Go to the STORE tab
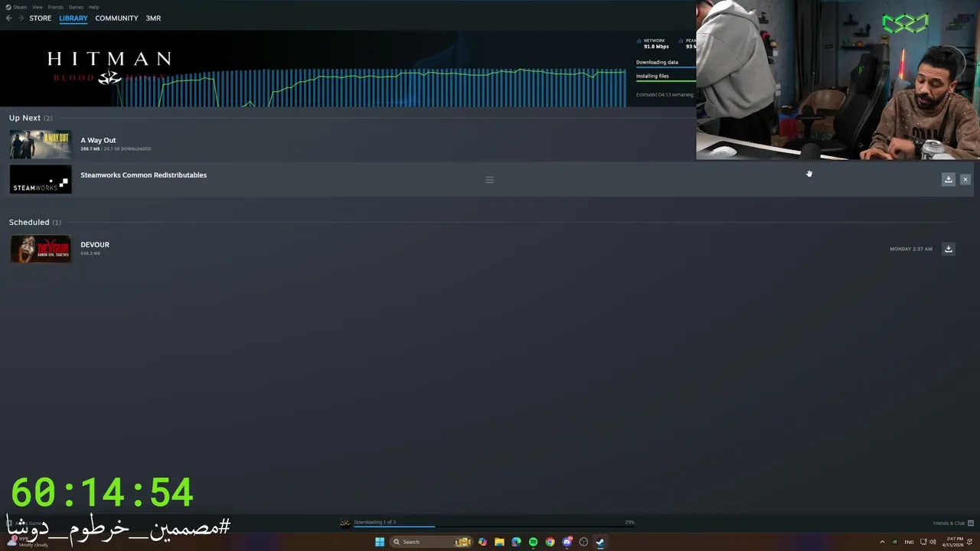This screenshot has height=551, width=980. point(41,18)
